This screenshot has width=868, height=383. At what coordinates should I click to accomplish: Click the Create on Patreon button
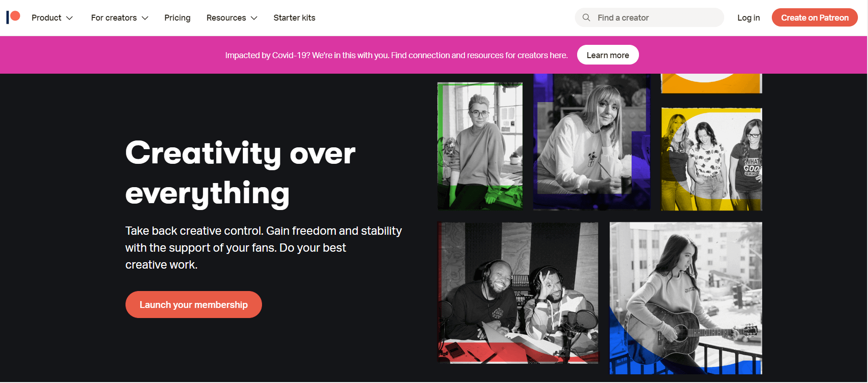tap(815, 17)
